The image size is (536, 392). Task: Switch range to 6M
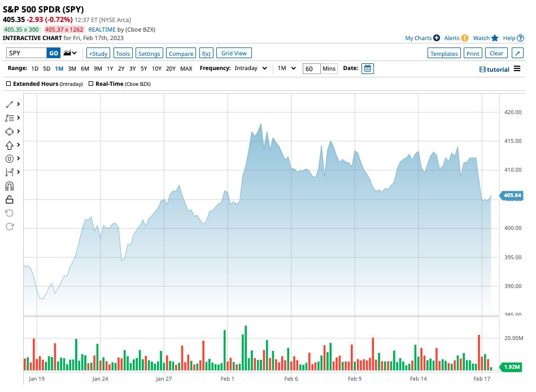pyautogui.click(x=85, y=69)
